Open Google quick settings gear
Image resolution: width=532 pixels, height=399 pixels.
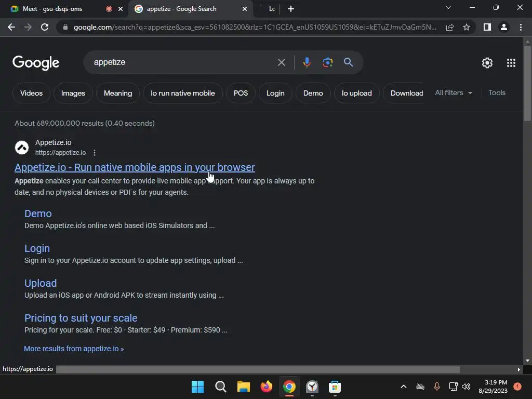click(x=487, y=63)
